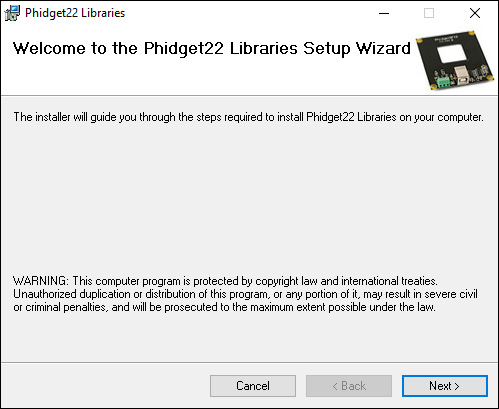
Task: Click the Welcome Setup Wizard heading
Action: (x=212, y=48)
